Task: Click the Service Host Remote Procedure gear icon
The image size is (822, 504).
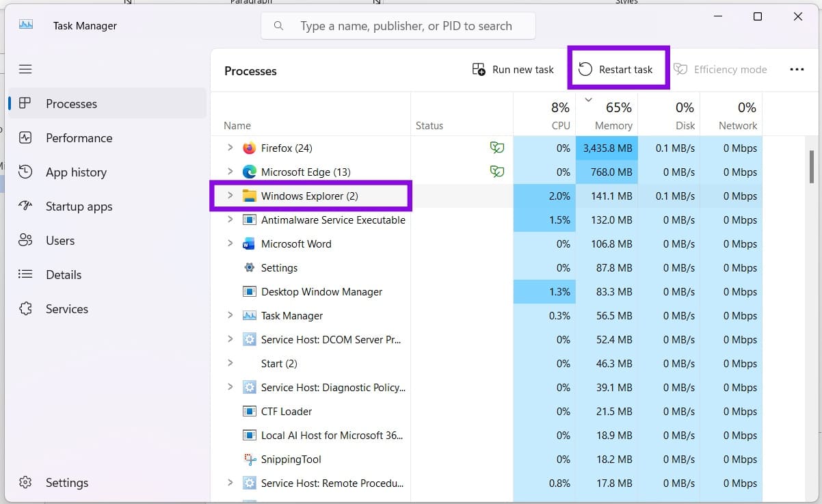Action: coord(249,483)
